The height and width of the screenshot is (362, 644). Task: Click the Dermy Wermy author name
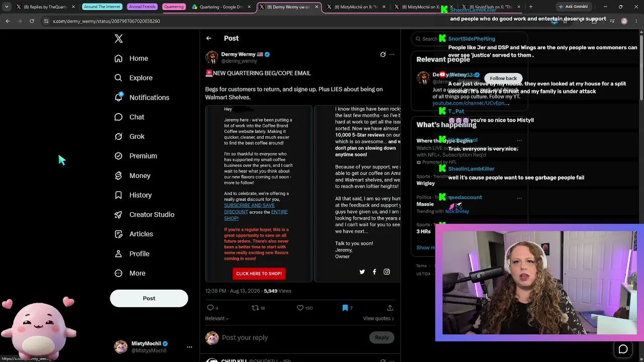(x=238, y=54)
